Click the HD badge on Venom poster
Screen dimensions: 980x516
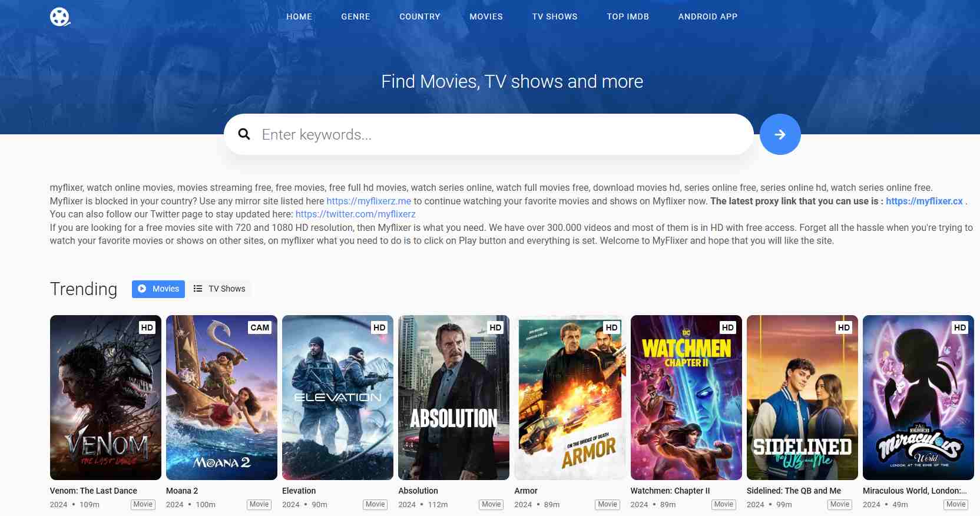pyautogui.click(x=147, y=328)
